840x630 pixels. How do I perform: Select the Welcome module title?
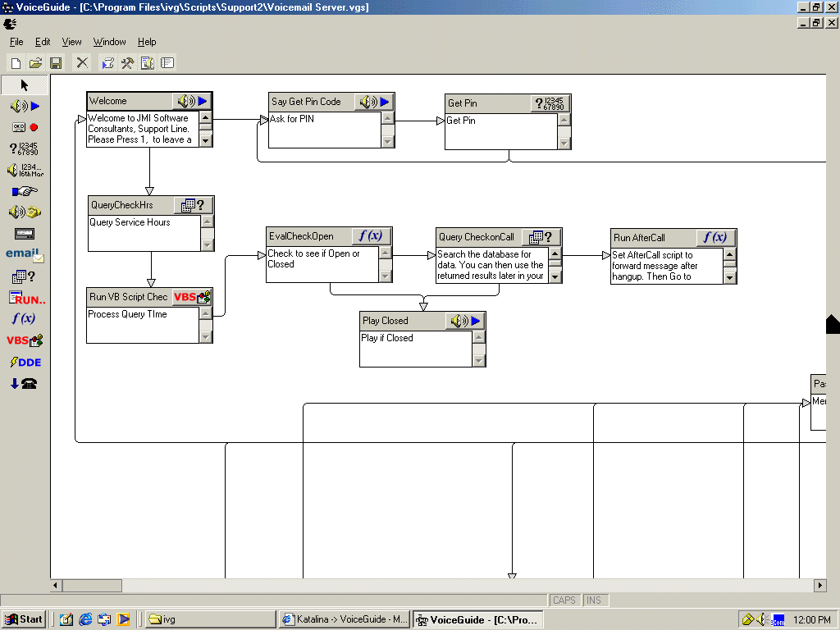tap(108, 101)
